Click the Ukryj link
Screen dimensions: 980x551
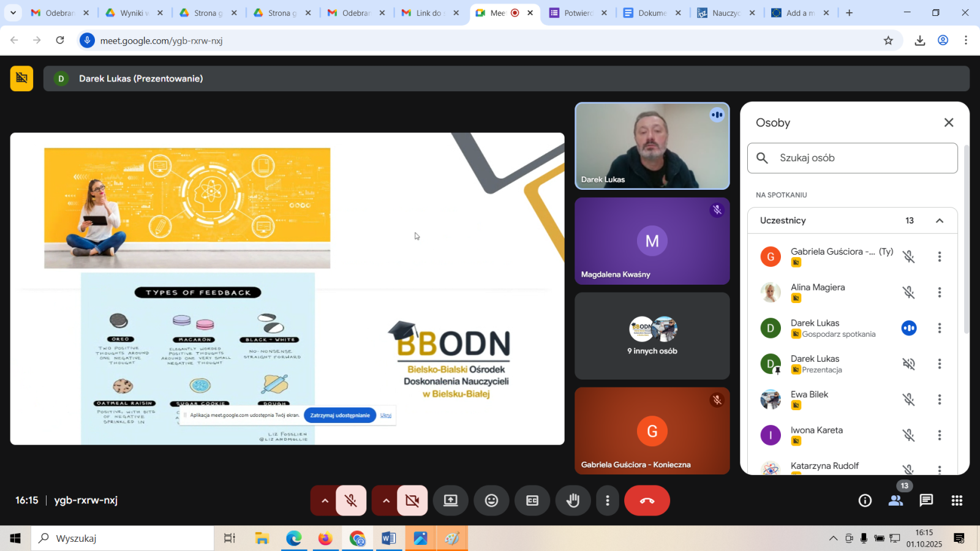click(386, 415)
